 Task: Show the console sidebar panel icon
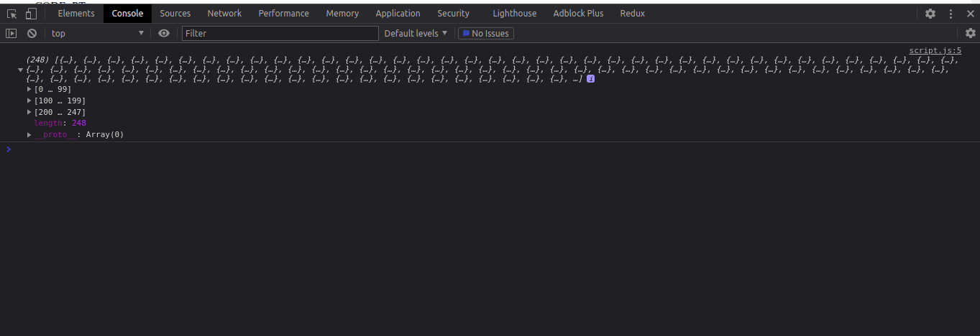tap(11, 33)
